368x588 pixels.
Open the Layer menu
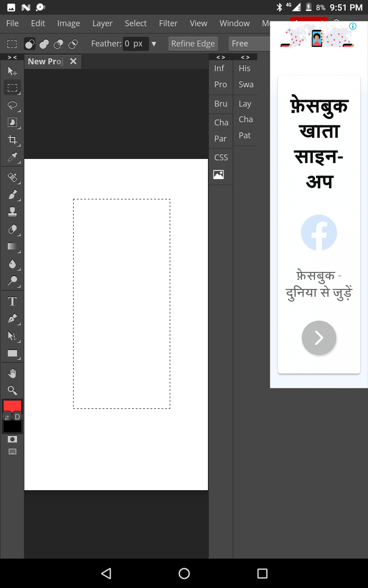103,23
